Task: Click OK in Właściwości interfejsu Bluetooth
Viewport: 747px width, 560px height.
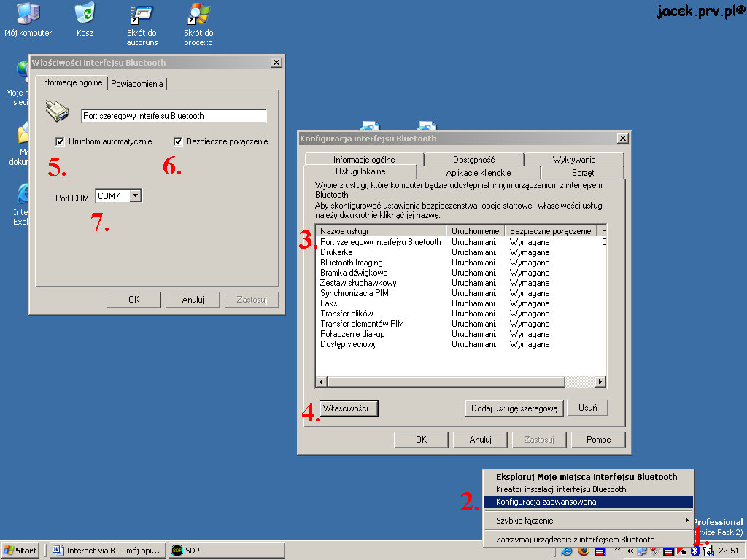Action: tap(134, 300)
